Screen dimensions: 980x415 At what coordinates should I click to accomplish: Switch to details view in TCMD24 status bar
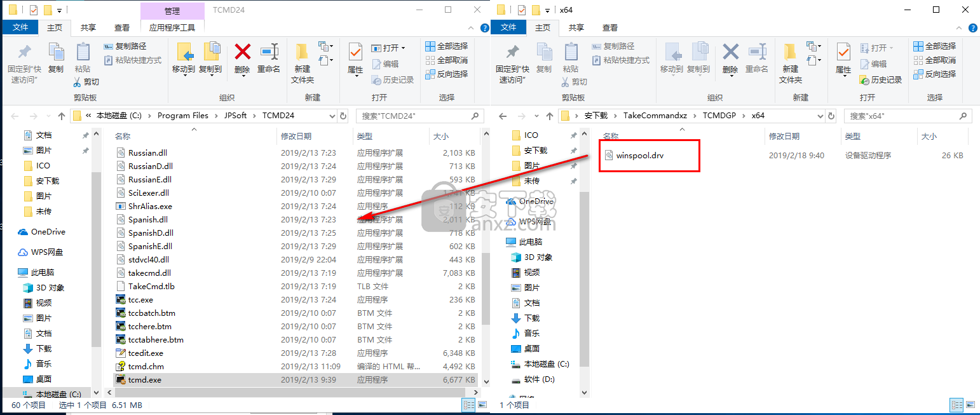pos(468,405)
